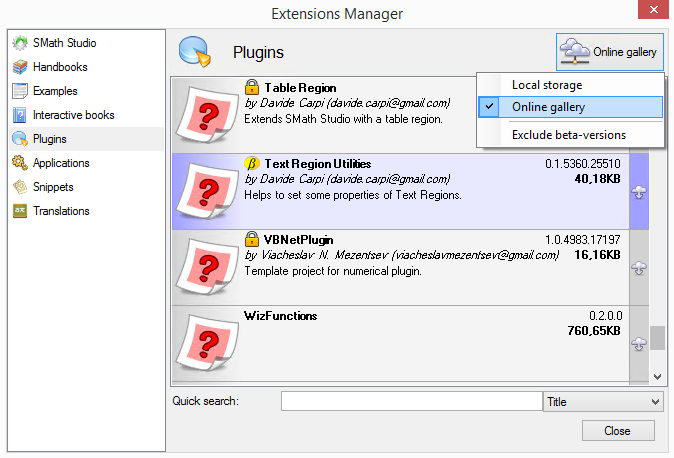674x458 pixels.
Task: Enable Exclude beta-versions option
Action: click(568, 134)
